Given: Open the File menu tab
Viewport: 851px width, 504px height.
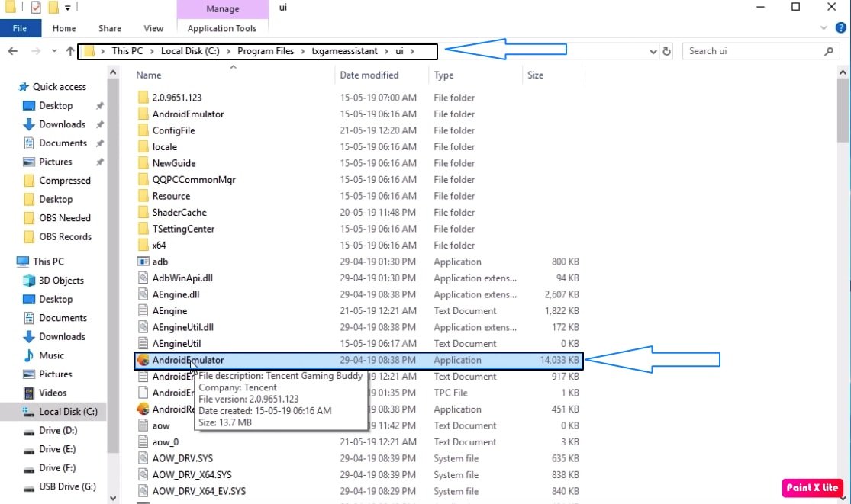Looking at the screenshot, I should pyautogui.click(x=20, y=28).
